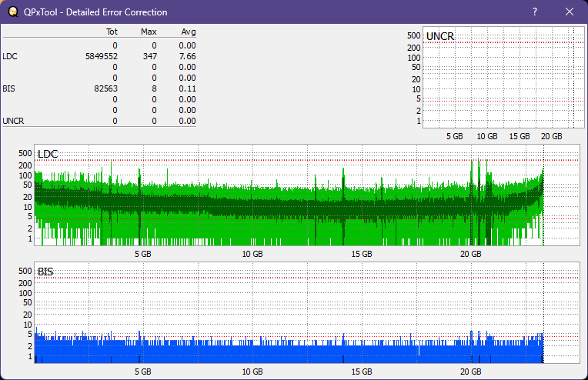Click the 20 GB axis label under BIS graph
The image size is (588, 380).
coord(470,372)
